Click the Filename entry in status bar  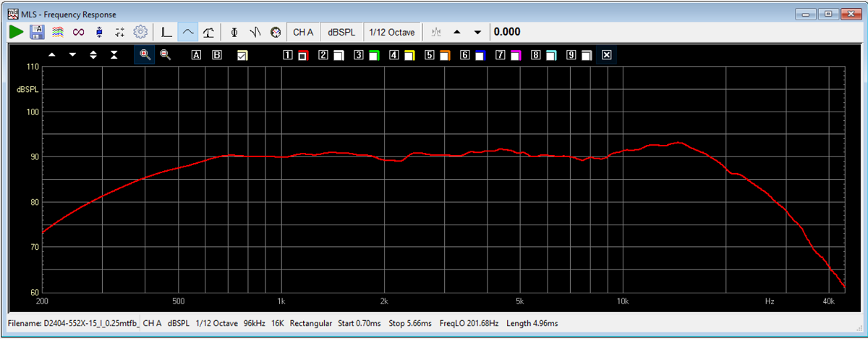[74, 323]
